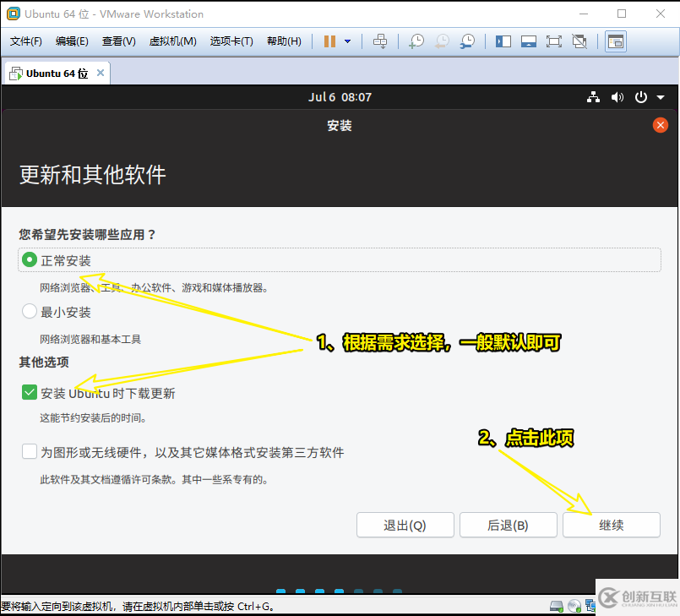Click the VMware hard disk status icon

557,606
